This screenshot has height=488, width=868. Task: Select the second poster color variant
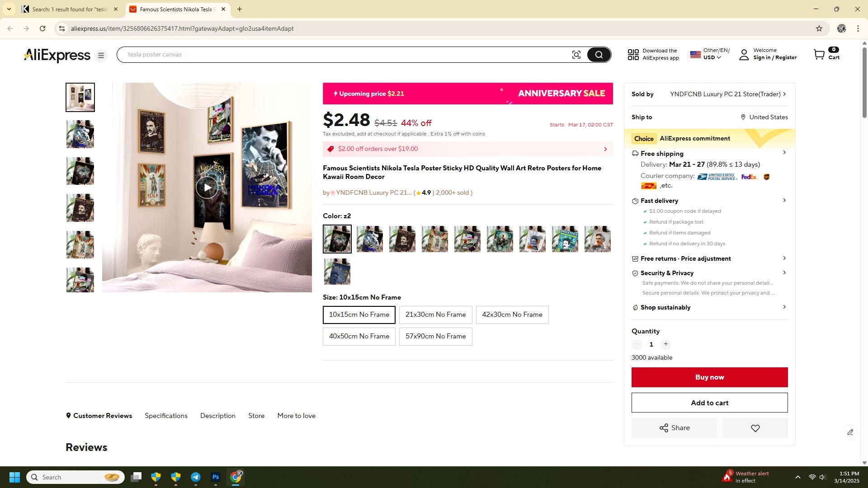(x=370, y=239)
